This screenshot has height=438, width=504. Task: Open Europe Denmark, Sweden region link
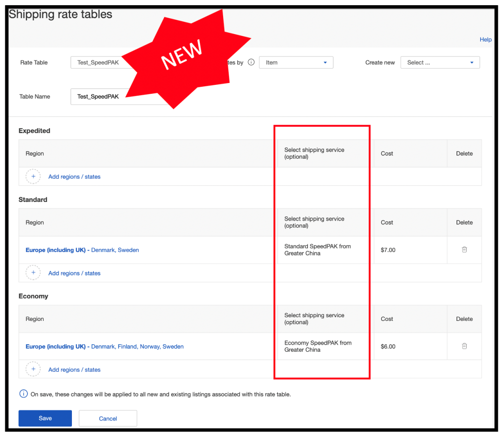[x=82, y=250]
